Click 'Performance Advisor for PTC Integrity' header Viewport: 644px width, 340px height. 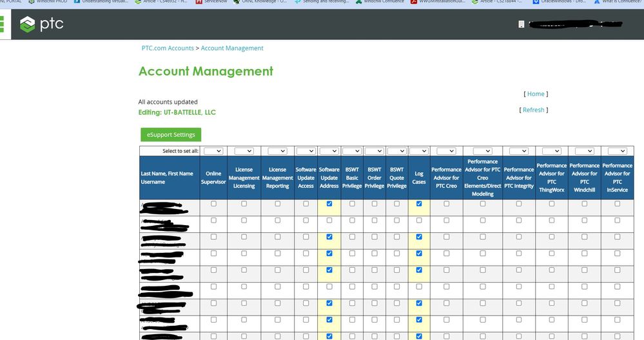pos(519,177)
